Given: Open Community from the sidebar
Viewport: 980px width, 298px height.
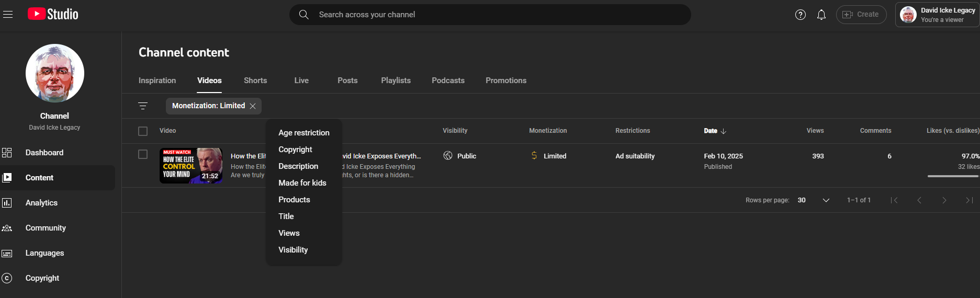Looking at the screenshot, I should point(46,228).
